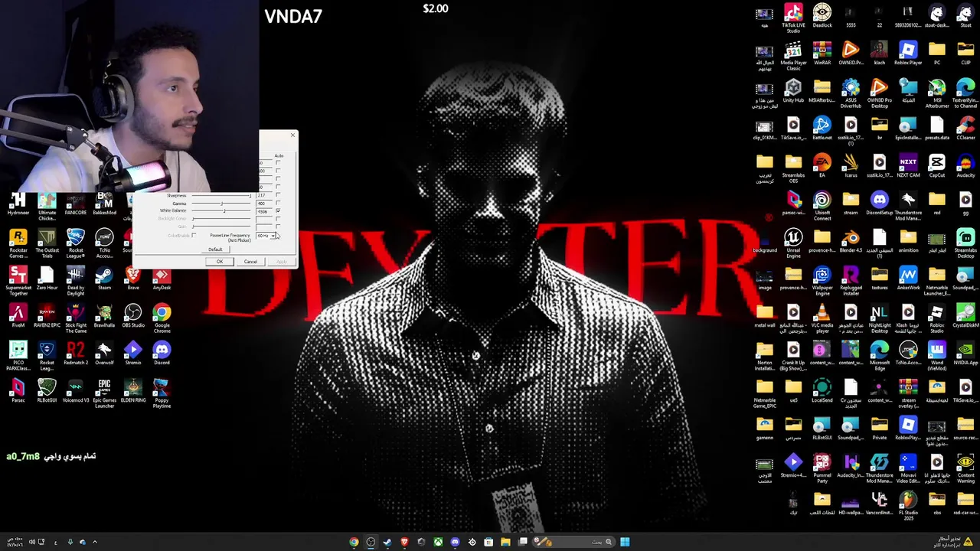Toggle the White Balance Auto checkbox
The width and height of the screenshot is (980, 551).
pyautogui.click(x=278, y=210)
